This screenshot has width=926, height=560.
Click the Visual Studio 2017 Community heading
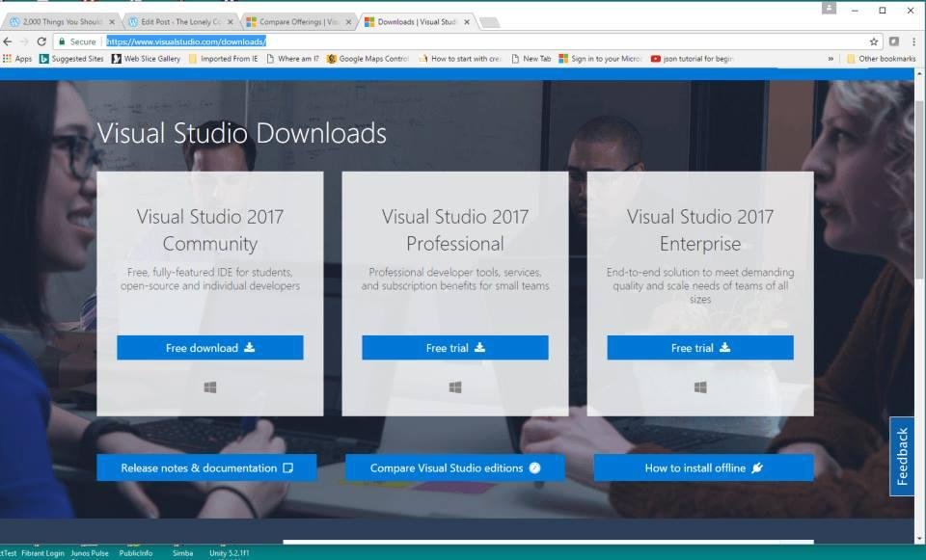coord(210,230)
